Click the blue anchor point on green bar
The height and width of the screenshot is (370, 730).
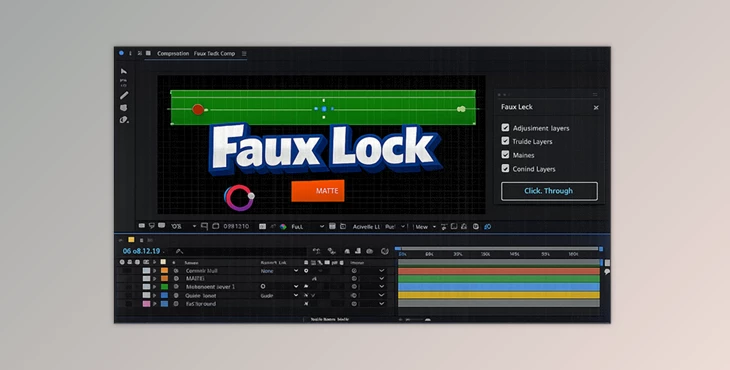(x=324, y=109)
